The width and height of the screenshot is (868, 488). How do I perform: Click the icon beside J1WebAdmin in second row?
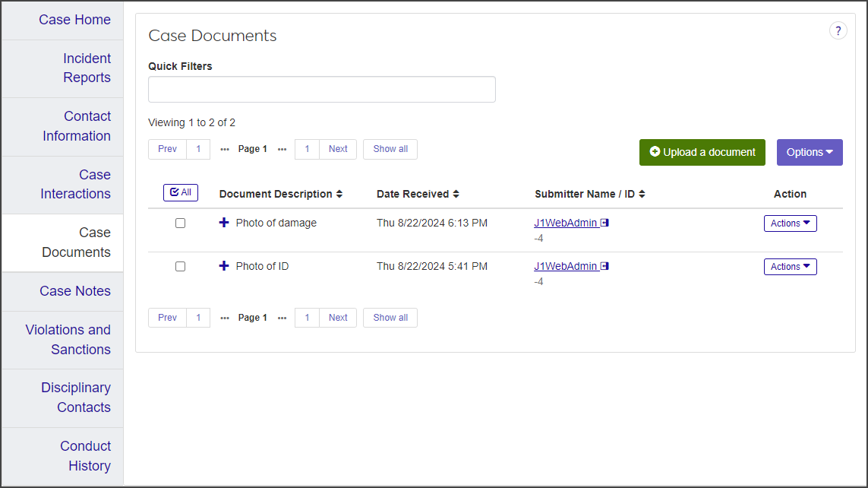click(604, 267)
